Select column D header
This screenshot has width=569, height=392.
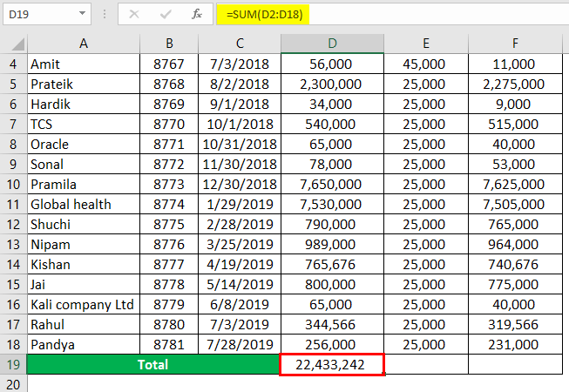click(332, 44)
